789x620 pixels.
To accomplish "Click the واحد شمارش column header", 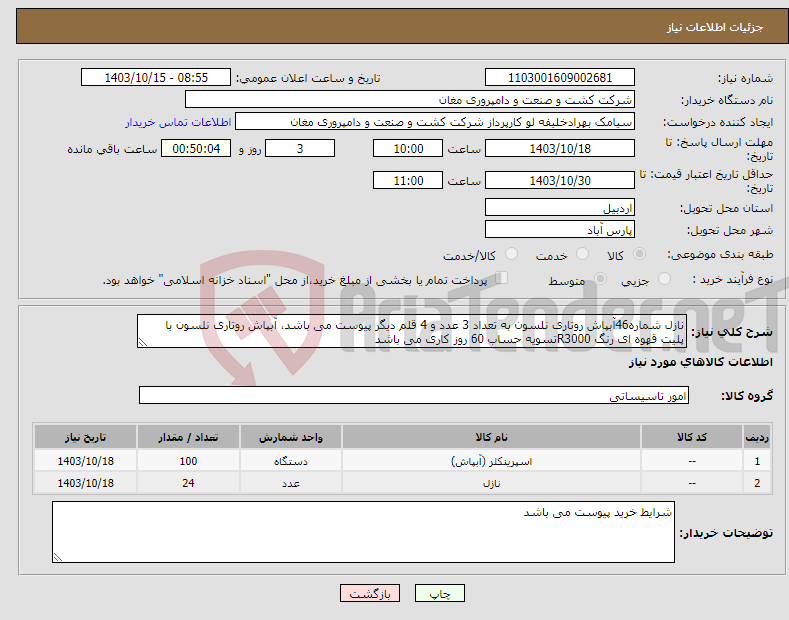I will 291,437.
